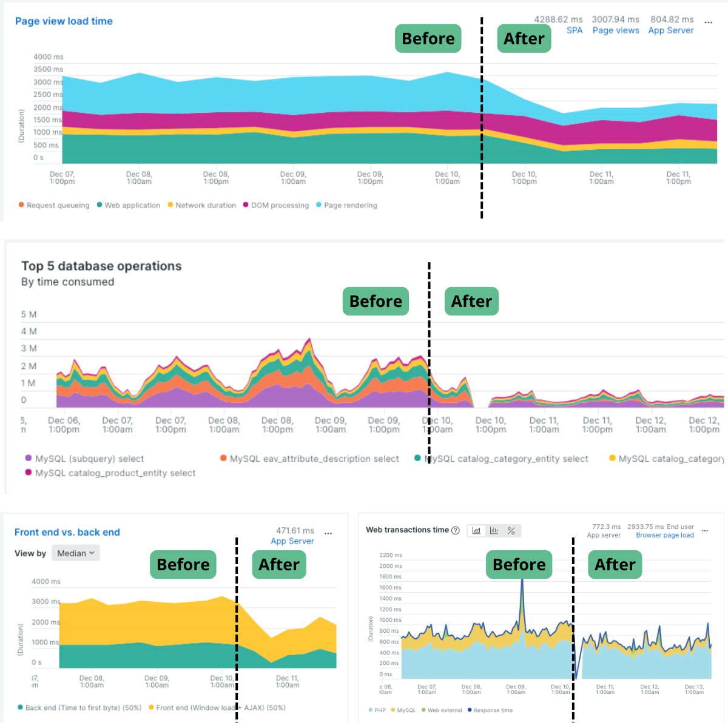Click the response time spike near Dec 09
Screen dimensions: 728x728
522,581
